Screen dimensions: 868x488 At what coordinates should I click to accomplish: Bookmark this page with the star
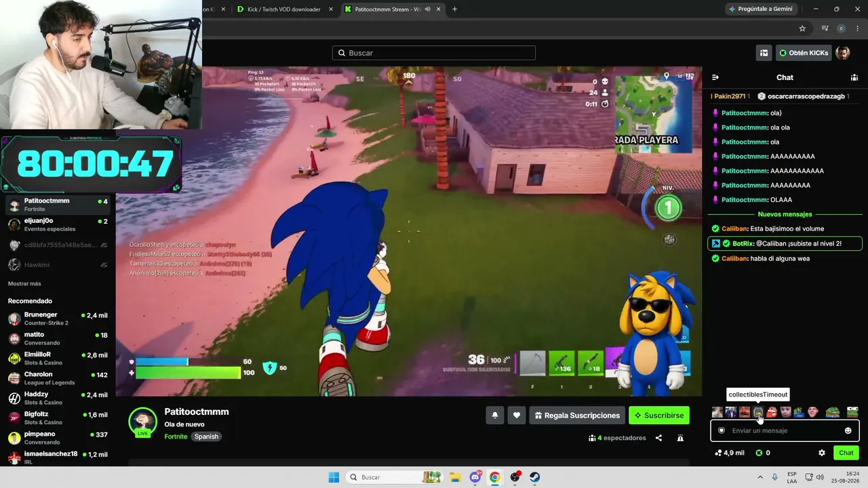pyautogui.click(x=802, y=28)
